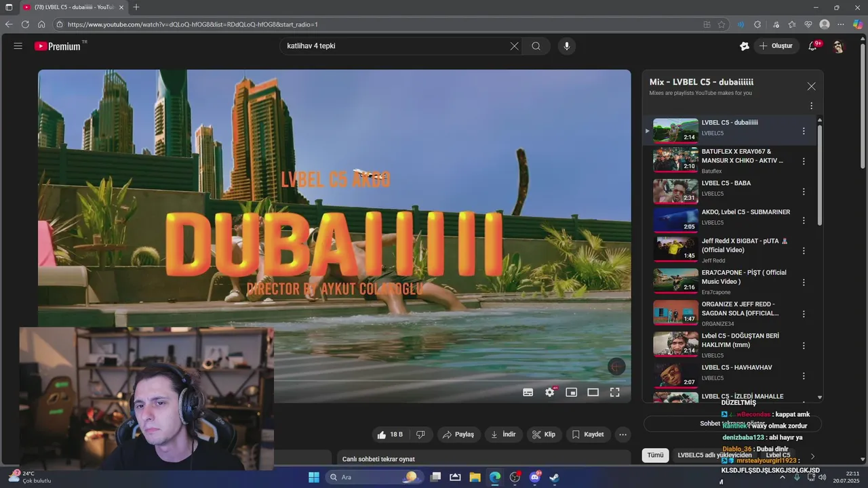868x488 pixels.
Task: Open the YouTube account avatar menu
Action: point(838,46)
